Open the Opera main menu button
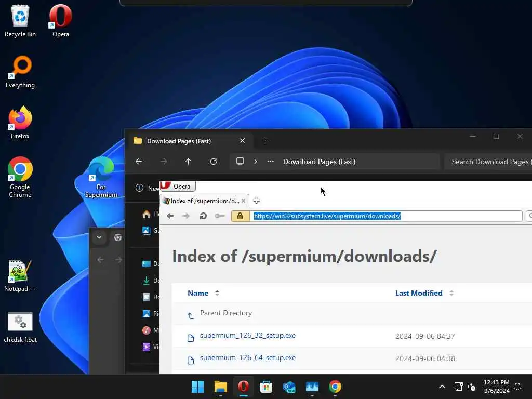 click(178, 187)
